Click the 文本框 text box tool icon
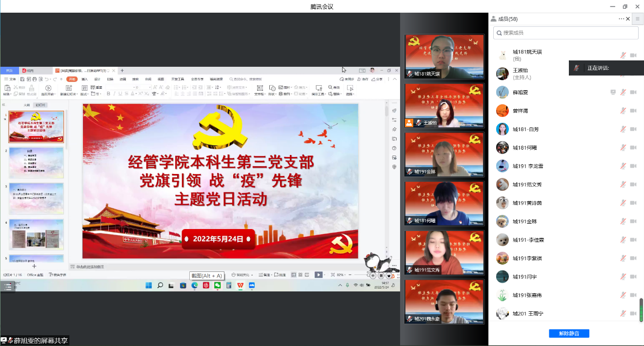 [260, 88]
